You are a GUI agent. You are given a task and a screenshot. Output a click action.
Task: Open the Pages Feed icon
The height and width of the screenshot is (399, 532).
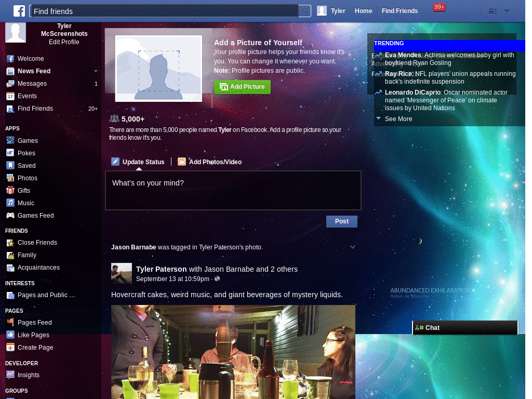tap(10, 322)
